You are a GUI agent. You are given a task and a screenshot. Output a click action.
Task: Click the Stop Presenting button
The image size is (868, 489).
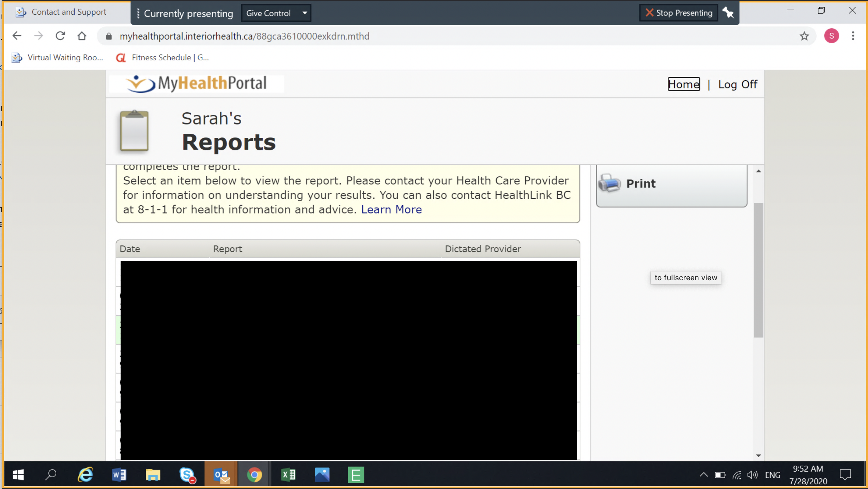[679, 13]
